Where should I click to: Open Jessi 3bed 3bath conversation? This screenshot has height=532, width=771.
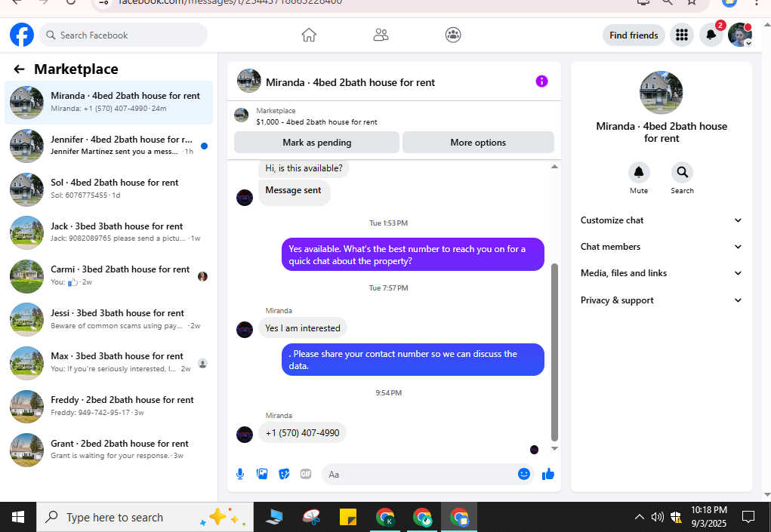tap(109, 319)
